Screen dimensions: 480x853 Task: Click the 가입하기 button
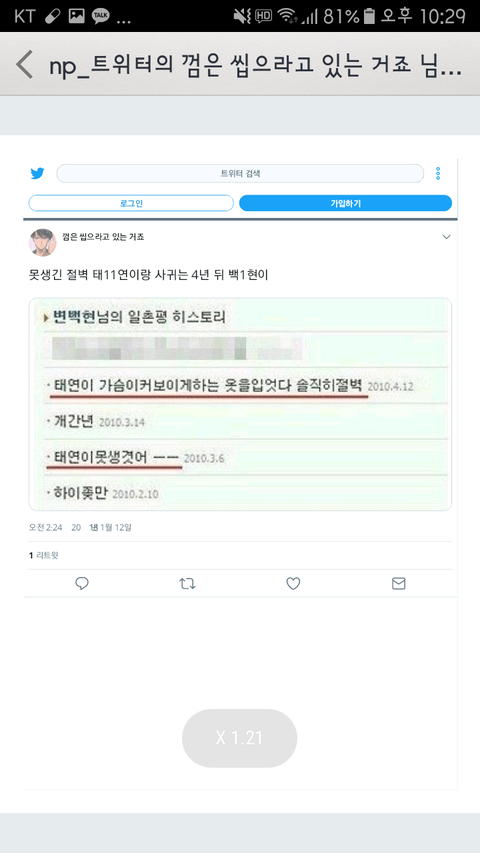tap(346, 203)
